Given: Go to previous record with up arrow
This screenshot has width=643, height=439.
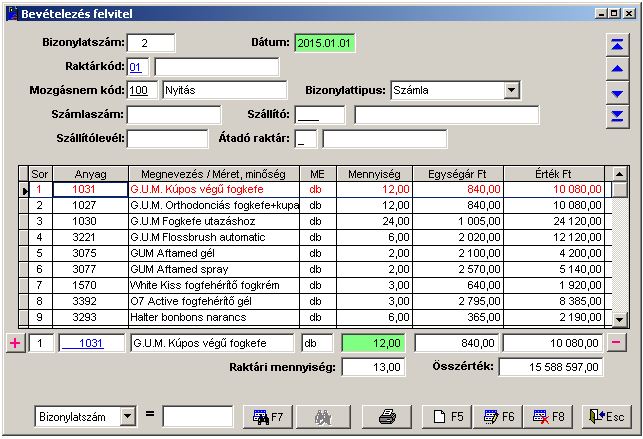Looking at the screenshot, I should click(x=617, y=69).
